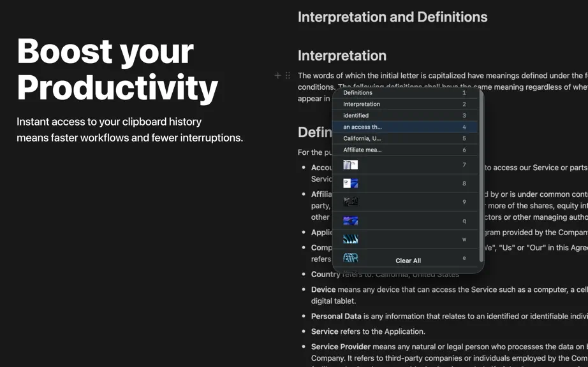Pick the highlighted 'an access th...' entry
The image size is (588, 367).
tap(406, 127)
